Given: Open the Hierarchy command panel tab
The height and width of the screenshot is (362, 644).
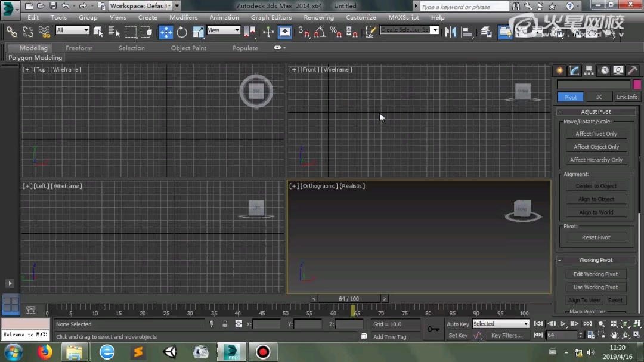Looking at the screenshot, I should 589,71.
